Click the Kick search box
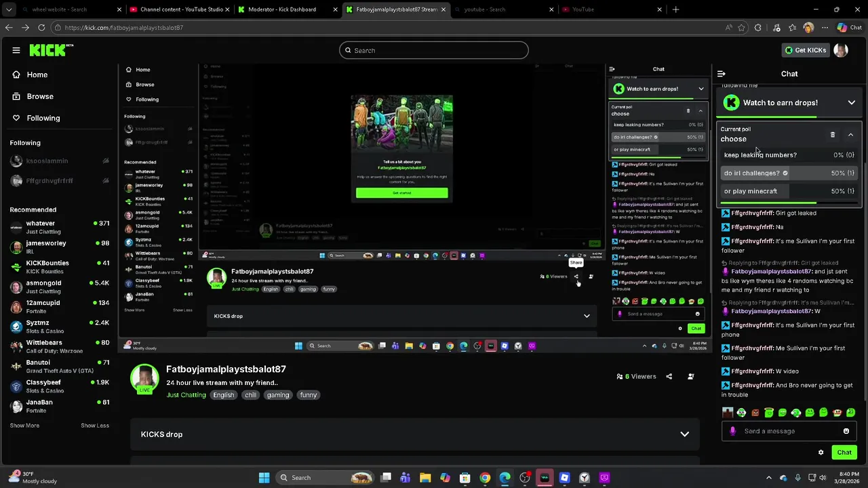Viewport: 868px width, 488px height. point(434,50)
